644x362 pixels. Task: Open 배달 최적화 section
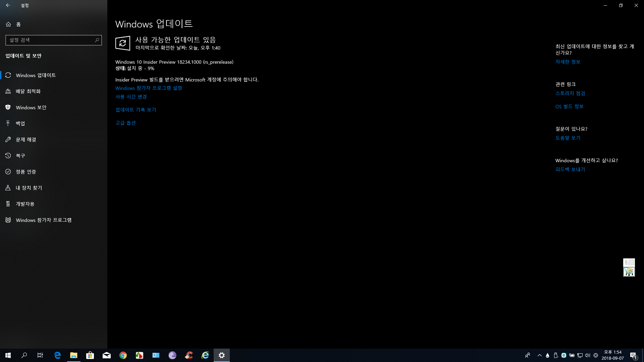pyautogui.click(x=54, y=91)
